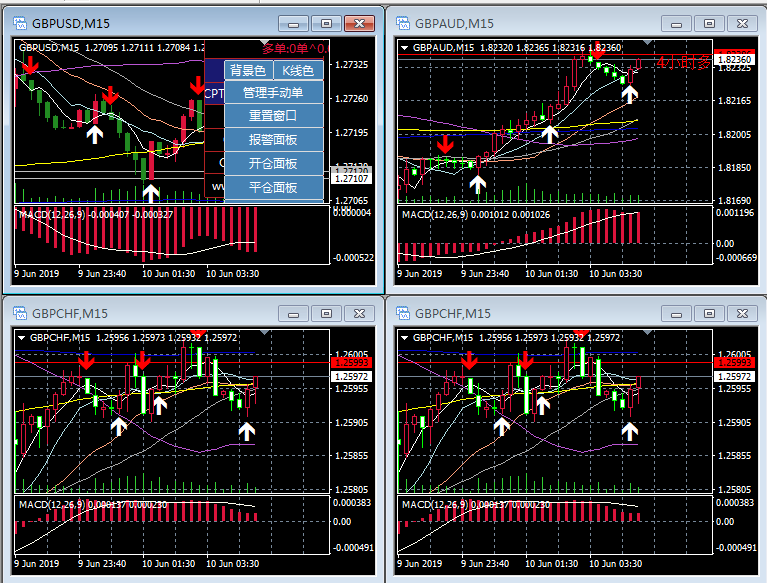This screenshot has height=583, width=767.
Task: Click the bottom-left GBPCHF window title icon
Action: pyautogui.click(x=19, y=313)
